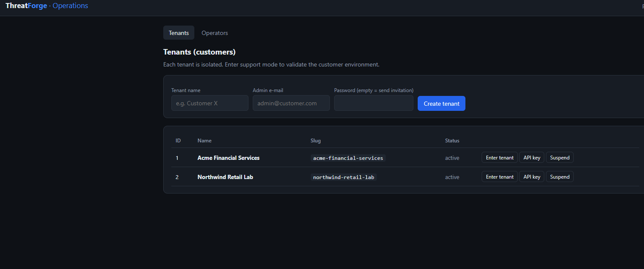Click the Password input field
The image size is (644, 269).
click(374, 103)
